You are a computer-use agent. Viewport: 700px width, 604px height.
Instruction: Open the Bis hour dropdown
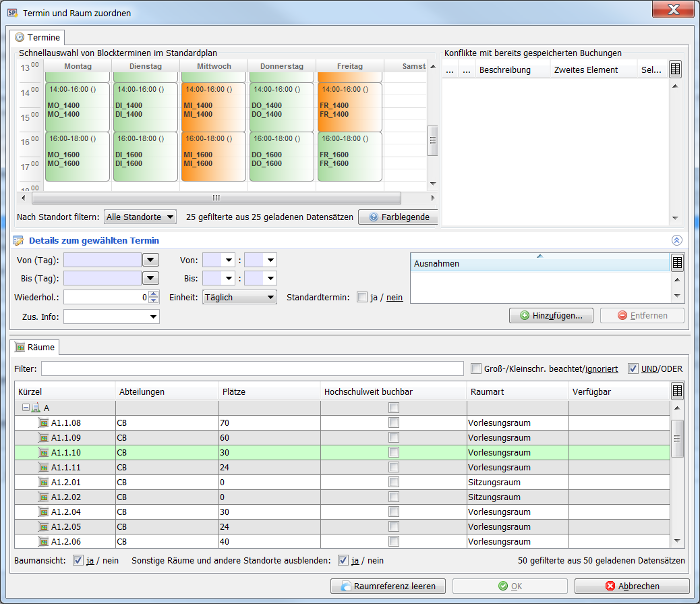point(229,279)
